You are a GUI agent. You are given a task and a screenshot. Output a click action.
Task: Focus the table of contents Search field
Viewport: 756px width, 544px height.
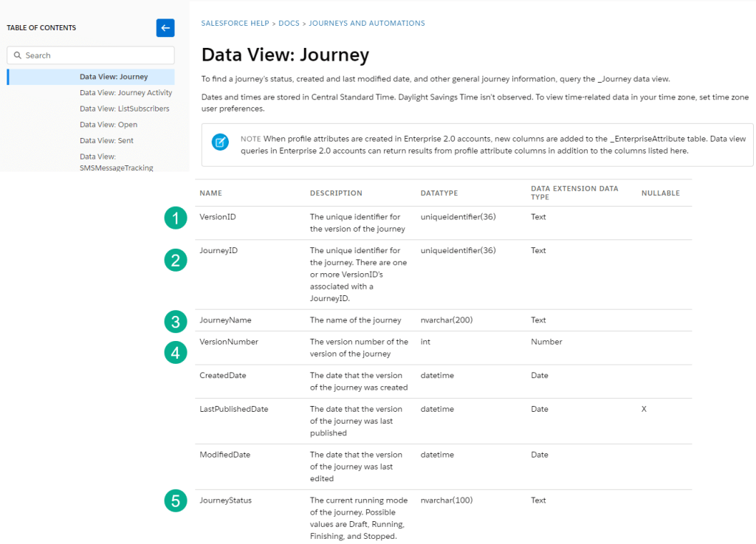96,55
